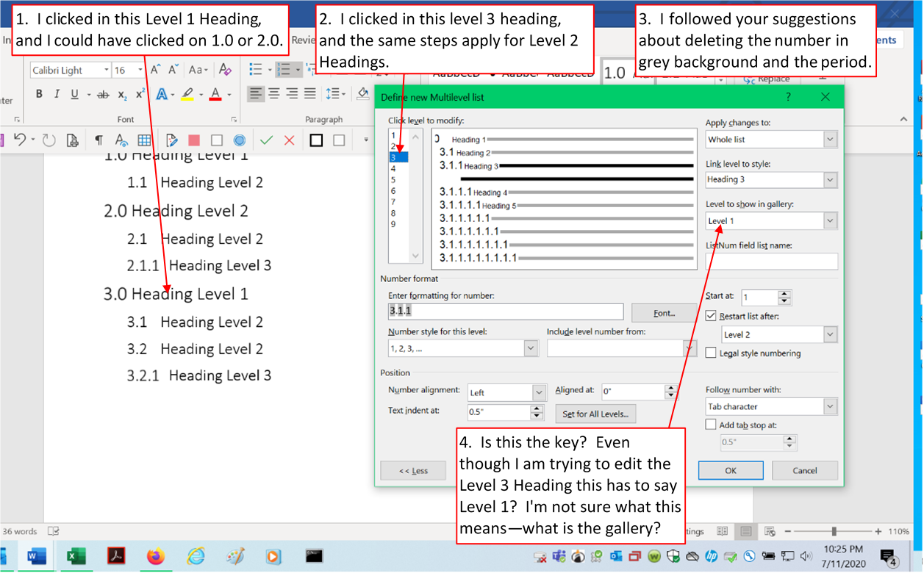Undo last action in quick toolbar

click(x=20, y=140)
